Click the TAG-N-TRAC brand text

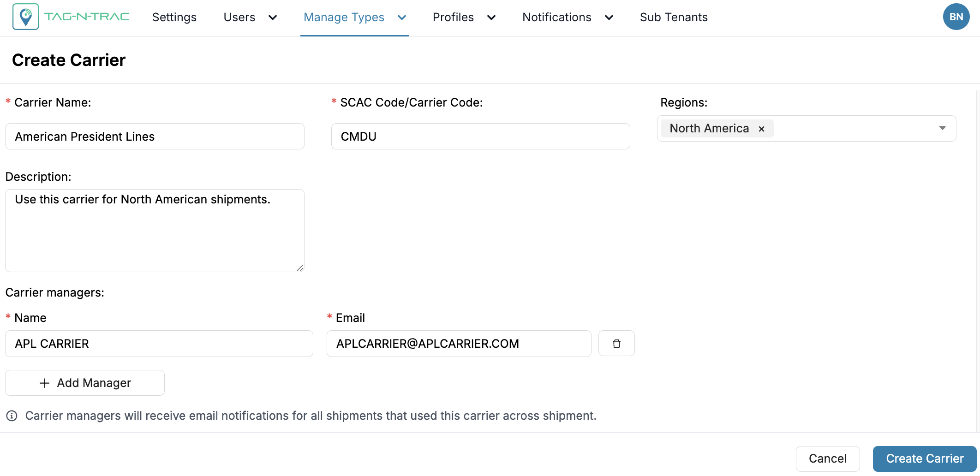point(87,17)
